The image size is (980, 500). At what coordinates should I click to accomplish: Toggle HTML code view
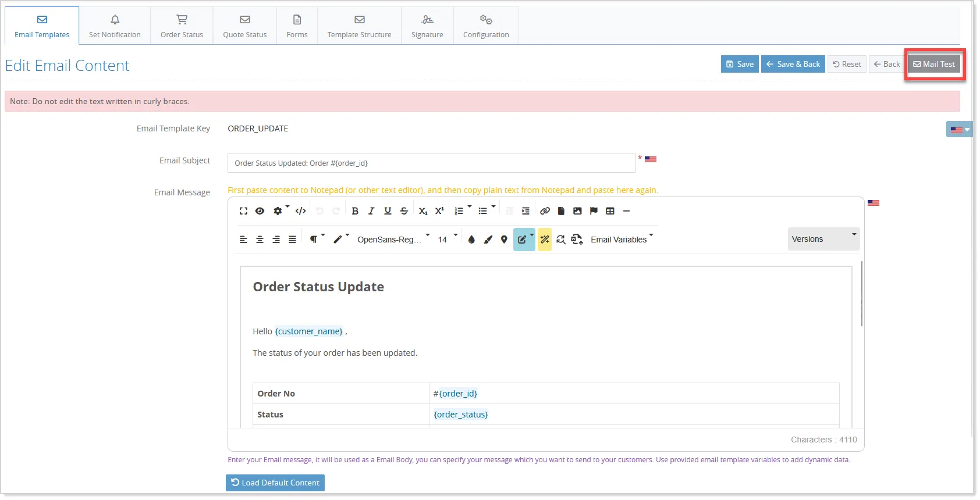[300, 211]
